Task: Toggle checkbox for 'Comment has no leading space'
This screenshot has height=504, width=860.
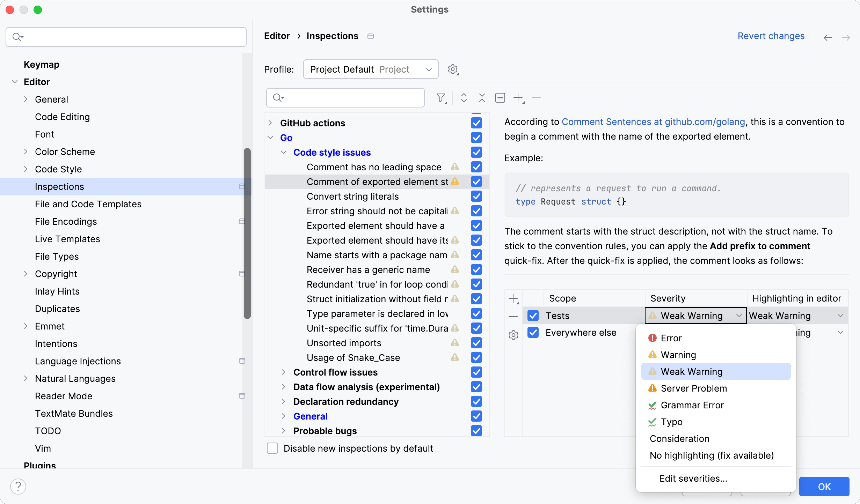Action: (476, 167)
